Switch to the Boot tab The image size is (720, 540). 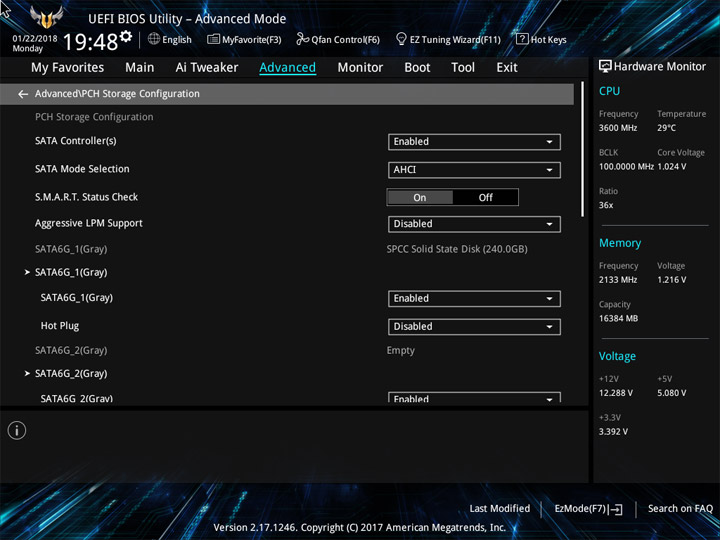click(417, 68)
